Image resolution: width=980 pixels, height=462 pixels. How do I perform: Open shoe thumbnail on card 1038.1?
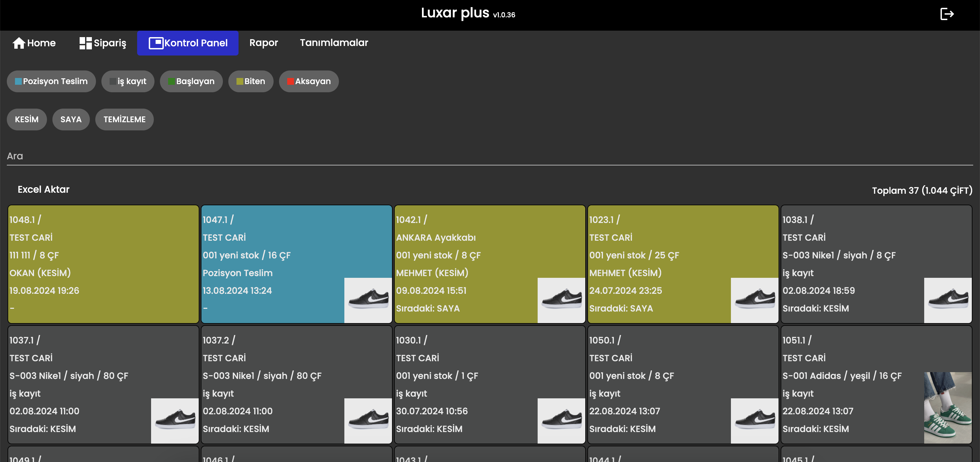click(x=948, y=300)
